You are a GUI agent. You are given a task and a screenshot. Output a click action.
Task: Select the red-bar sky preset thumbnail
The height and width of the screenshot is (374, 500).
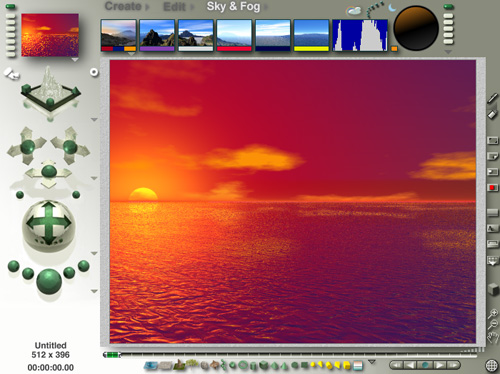point(234,35)
